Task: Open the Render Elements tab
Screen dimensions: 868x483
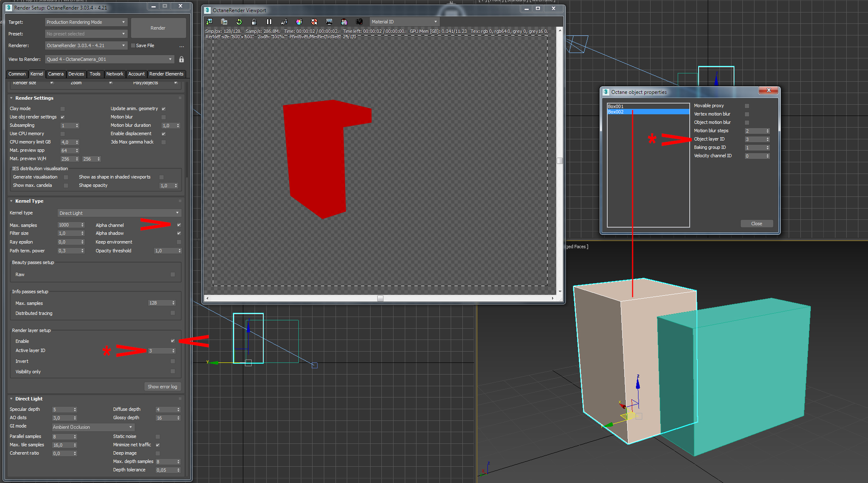Action: pyautogui.click(x=166, y=74)
